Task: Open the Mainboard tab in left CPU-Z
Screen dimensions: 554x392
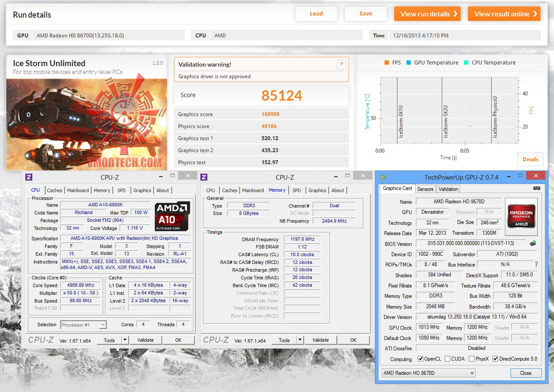Action: pyautogui.click(x=78, y=190)
